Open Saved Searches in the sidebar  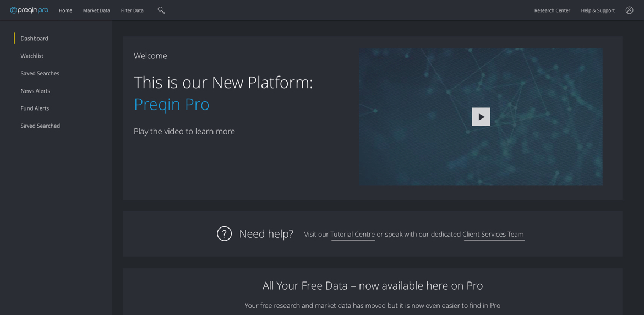(x=40, y=73)
